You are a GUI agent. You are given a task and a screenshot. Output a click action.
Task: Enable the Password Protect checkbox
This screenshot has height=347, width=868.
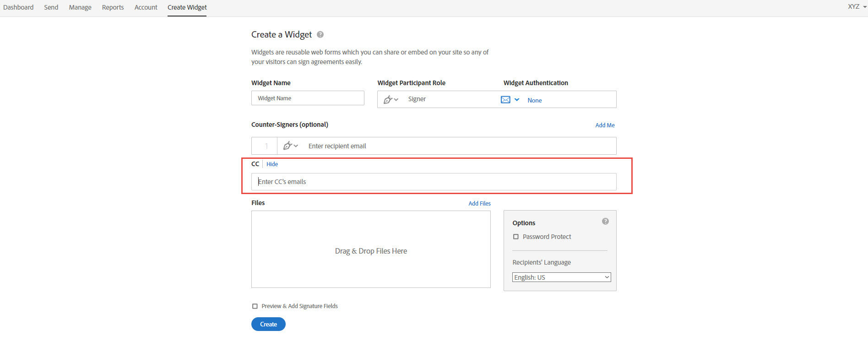pyautogui.click(x=516, y=237)
